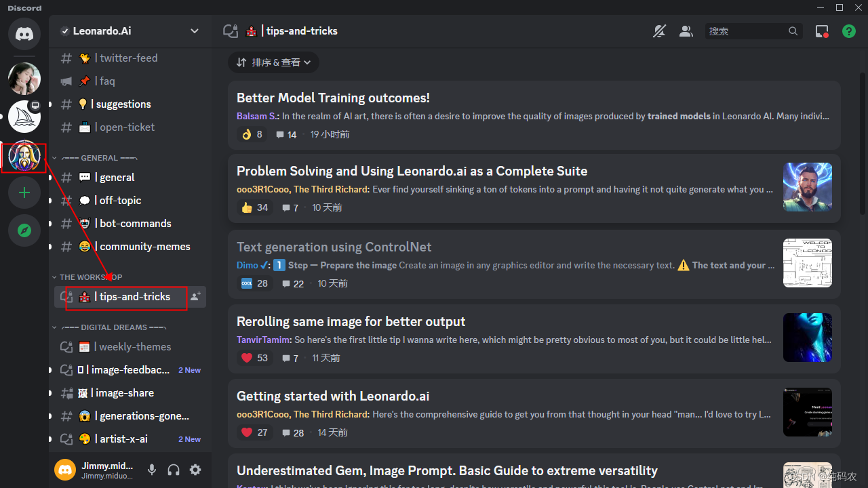Open the off-topic channel
The height and width of the screenshot is (488, 868).
point(130,200)
